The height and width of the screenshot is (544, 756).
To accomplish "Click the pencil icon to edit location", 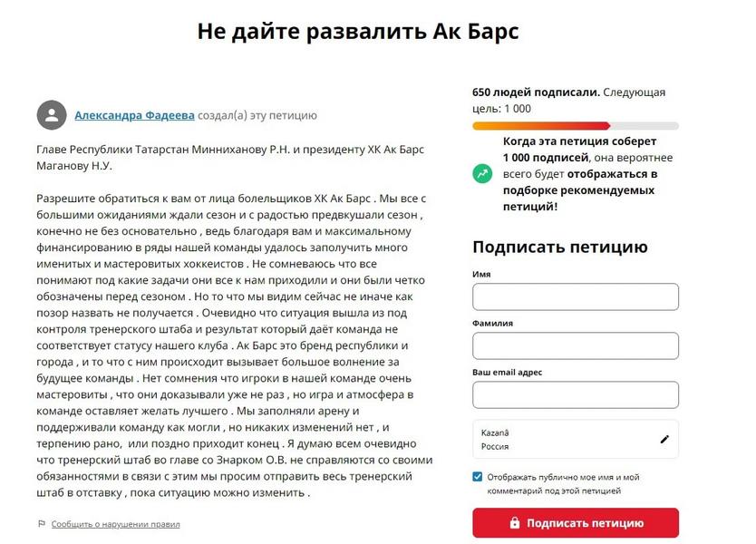I will click(664, 439).
